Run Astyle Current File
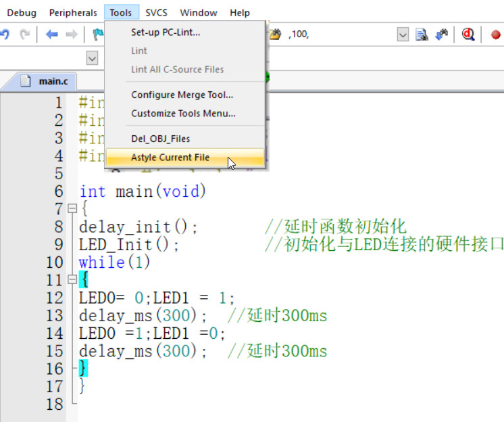The height and width of the screenshot is (422, 504). click(186, 158)
